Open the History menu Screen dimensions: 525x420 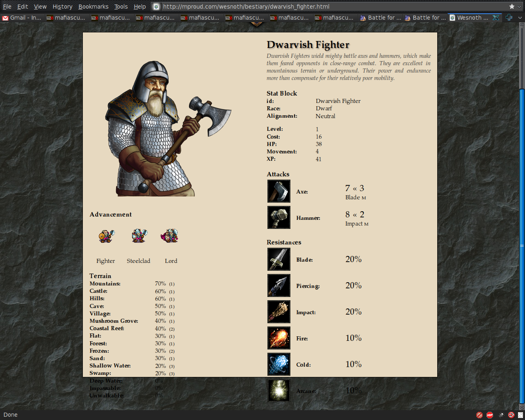(x=62, y=7)
